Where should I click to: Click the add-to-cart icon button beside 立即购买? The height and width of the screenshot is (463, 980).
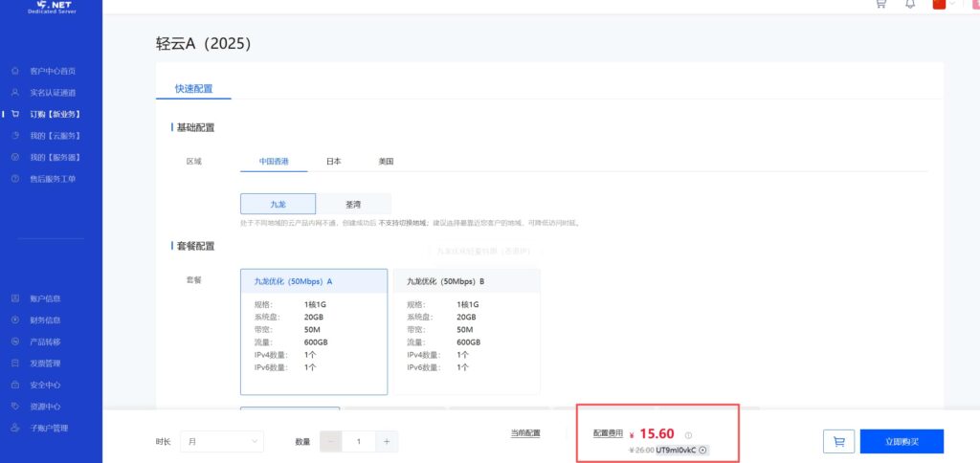[x=838, y=441]
